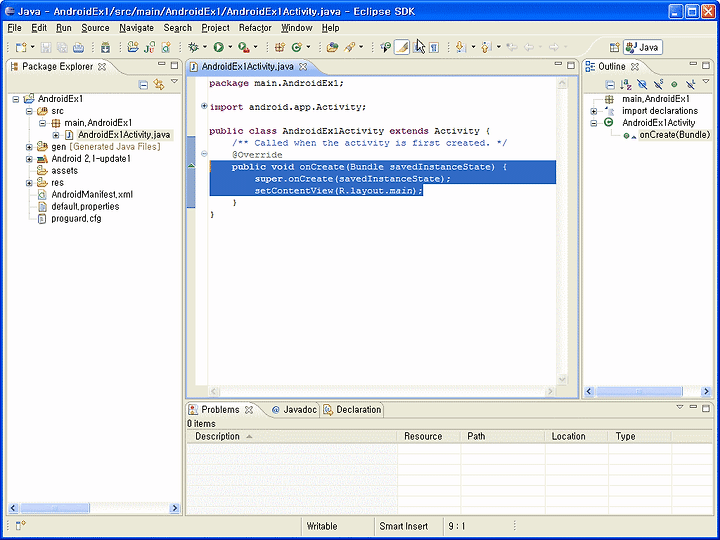Click the editor vertical scrollbar down arrow
This screenshot has width=720, height=540.
click(x=562, y=379)
